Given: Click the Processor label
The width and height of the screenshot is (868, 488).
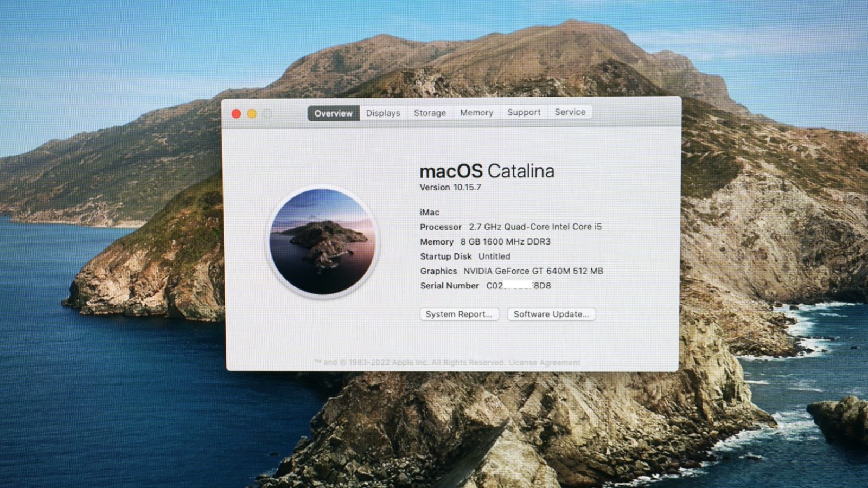Looking at the screenshot, I should pos(441,227).
